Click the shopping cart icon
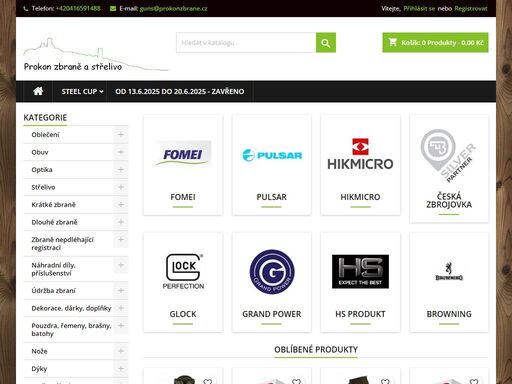This screenshot has width=512, height=384. tap(393, 42)
